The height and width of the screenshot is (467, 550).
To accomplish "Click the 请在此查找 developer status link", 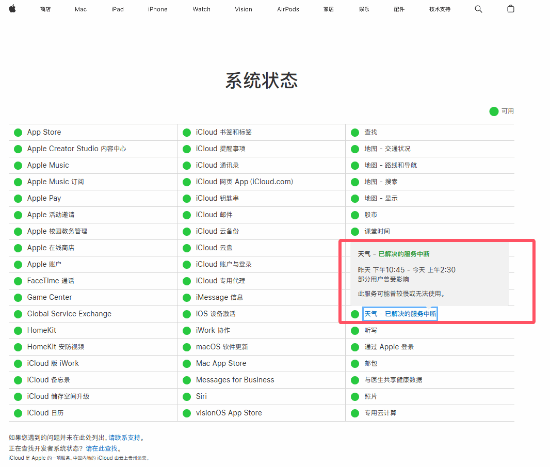I will pos(102,448).
